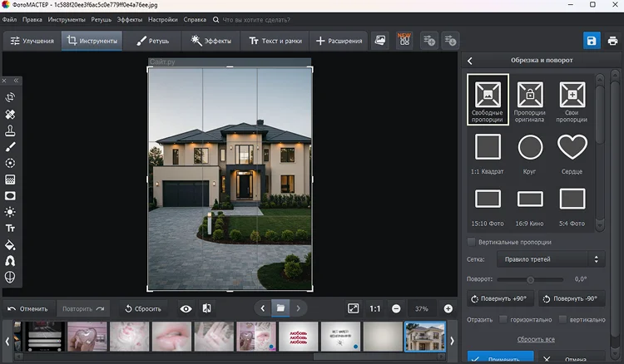The height and width of the screenshot is (364, 624).
Task: Select the healing patch tool in left sidebar
Action: coord(10,115)
